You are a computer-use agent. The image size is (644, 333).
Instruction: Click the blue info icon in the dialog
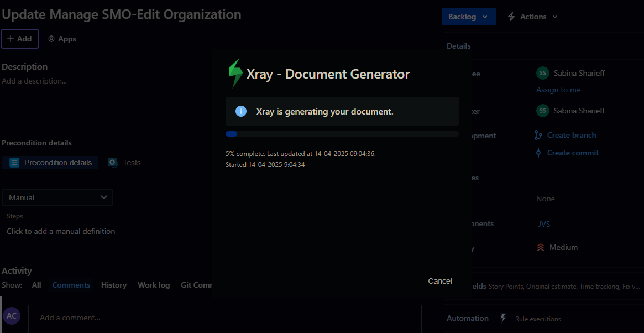click(x=240, y=111)
